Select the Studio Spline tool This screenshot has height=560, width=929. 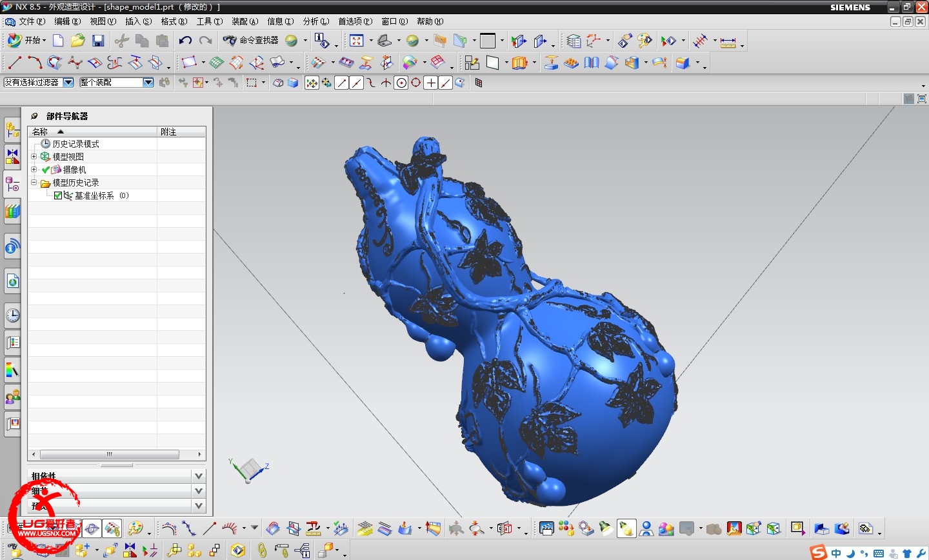75,63
